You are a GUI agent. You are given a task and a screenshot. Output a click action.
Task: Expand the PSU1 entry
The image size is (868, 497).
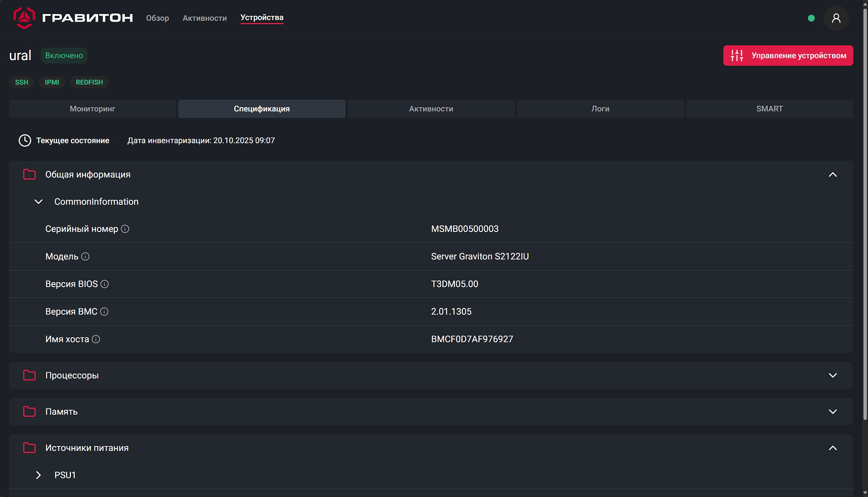click(38, 475)
